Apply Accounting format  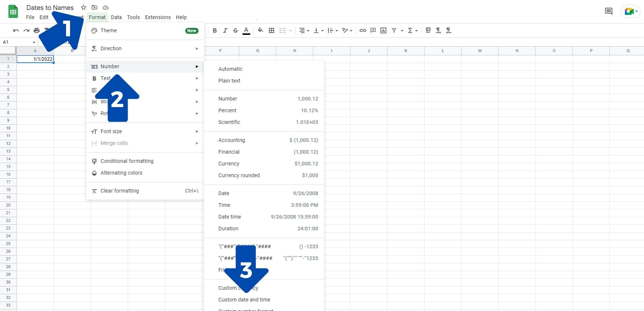[x=264, y=140]
